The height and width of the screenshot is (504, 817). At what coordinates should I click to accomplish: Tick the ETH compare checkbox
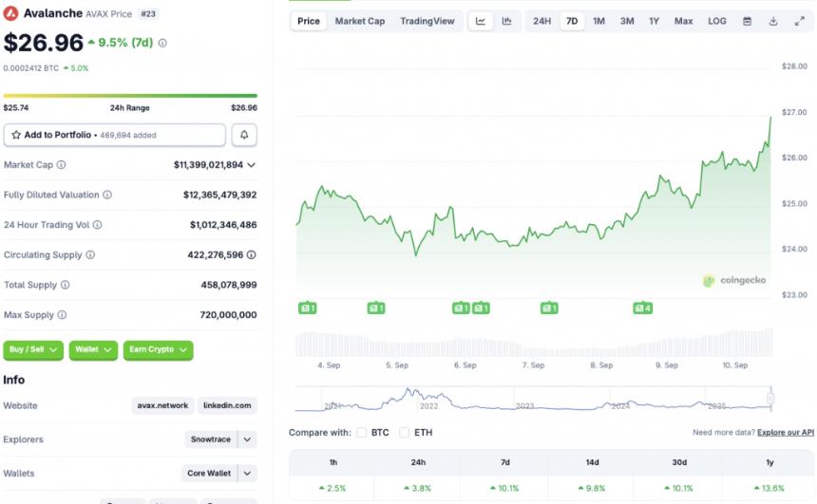pos(404,433)
